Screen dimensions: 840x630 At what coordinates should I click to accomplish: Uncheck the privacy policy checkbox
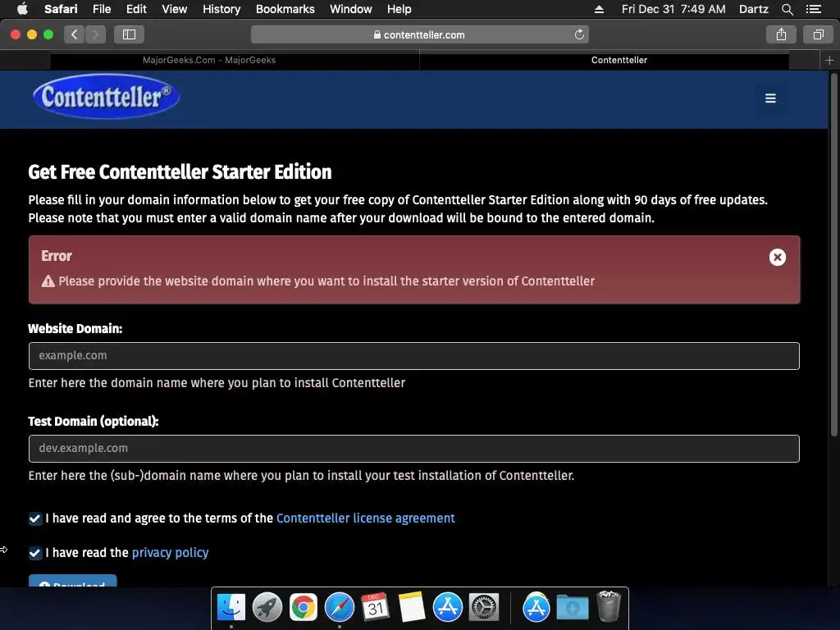pyautogui.click(x=34, y=553)
